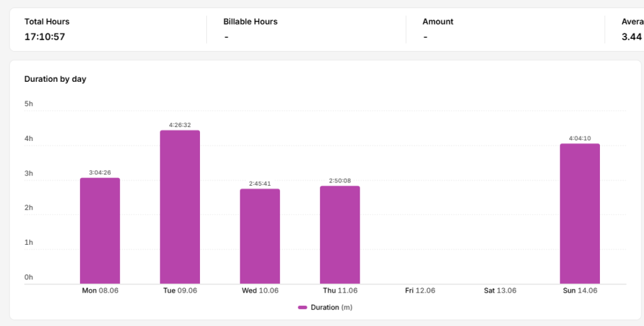Click the Fri 12.06 axis label
This screenshot has width=644, height=326.
click(420, 291)
